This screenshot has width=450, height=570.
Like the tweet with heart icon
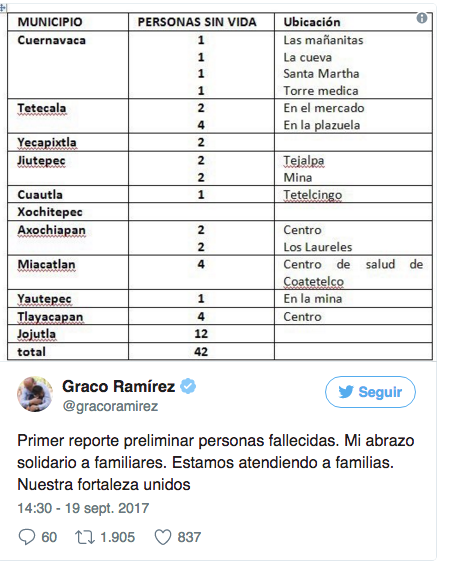[x=162, y=537]
